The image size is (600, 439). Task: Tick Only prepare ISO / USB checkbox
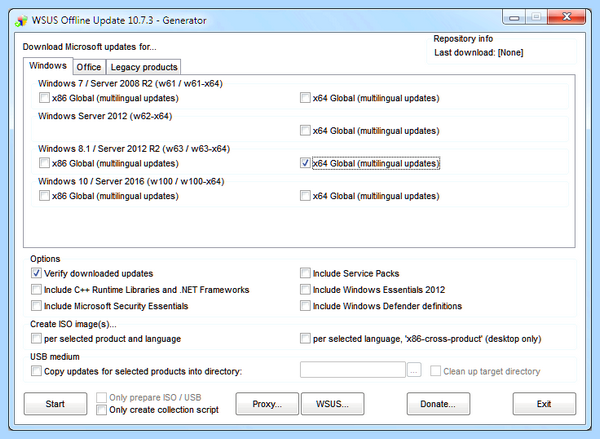[101, 397]
